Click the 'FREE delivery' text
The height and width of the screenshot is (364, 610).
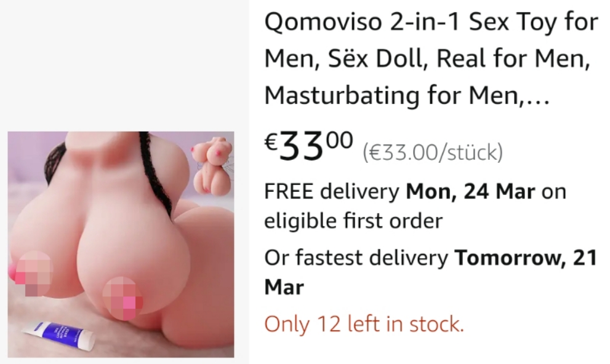pos(332,191)
